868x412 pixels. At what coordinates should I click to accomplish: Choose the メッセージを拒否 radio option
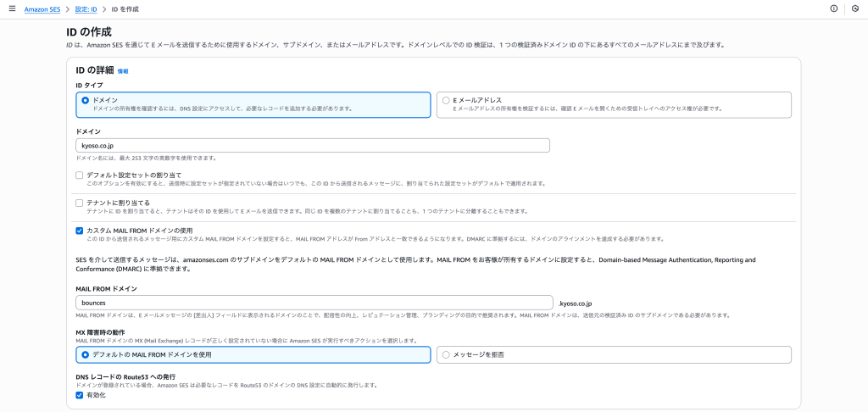pyautogui.click(x=446, y=354)
